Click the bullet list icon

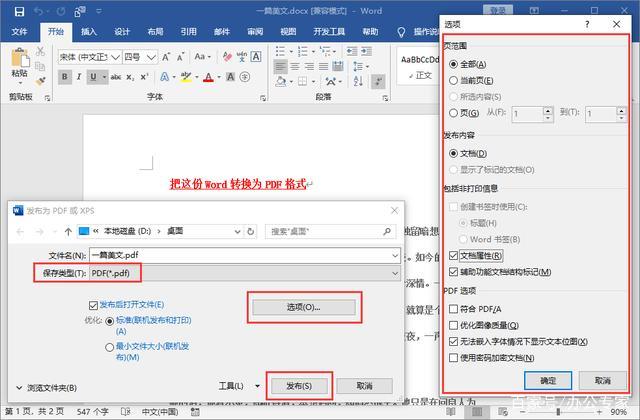(x=280, y=51)
